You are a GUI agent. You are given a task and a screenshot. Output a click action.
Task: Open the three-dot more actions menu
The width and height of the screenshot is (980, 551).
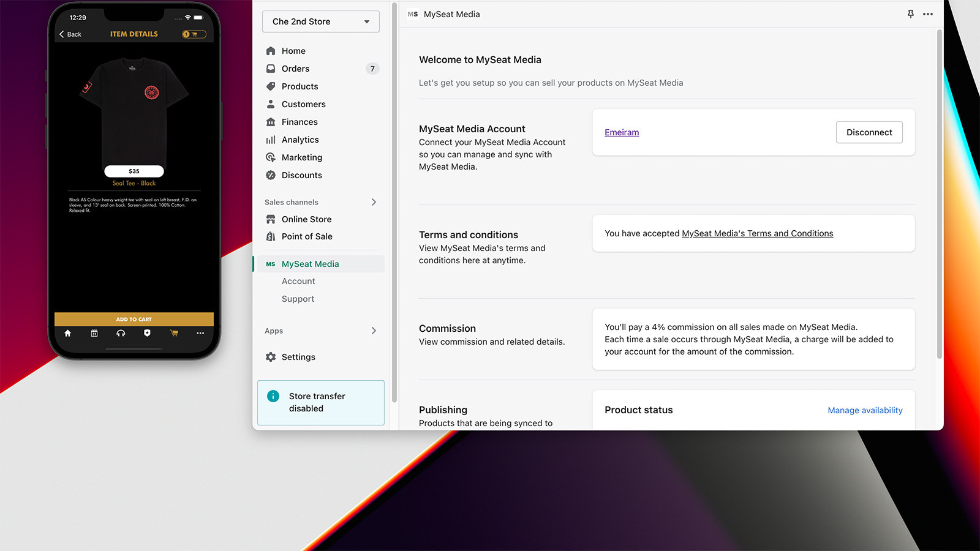point(928,14)
